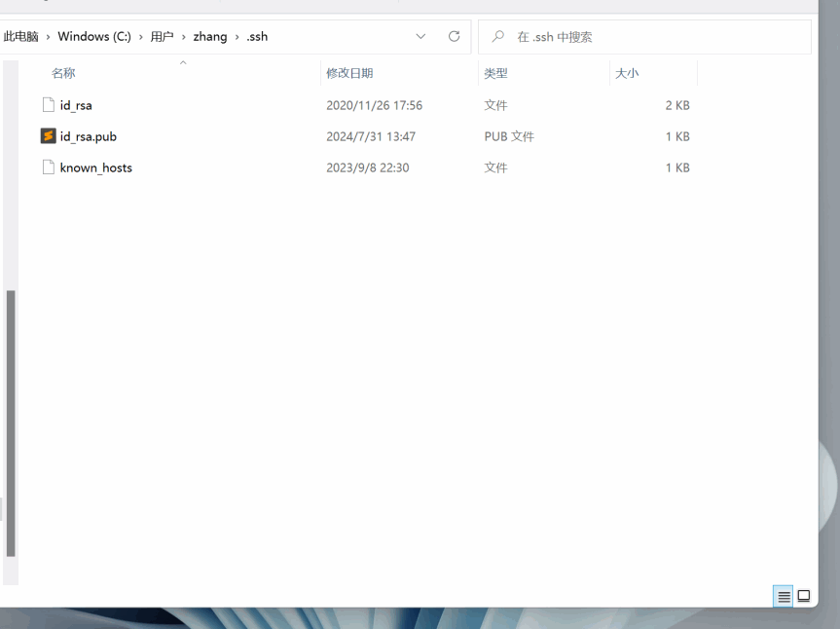The height and width of the screenshot is (629, 840).
Task: Expand chevron after zhang in breadcrumb
Action: coord(237,37)
